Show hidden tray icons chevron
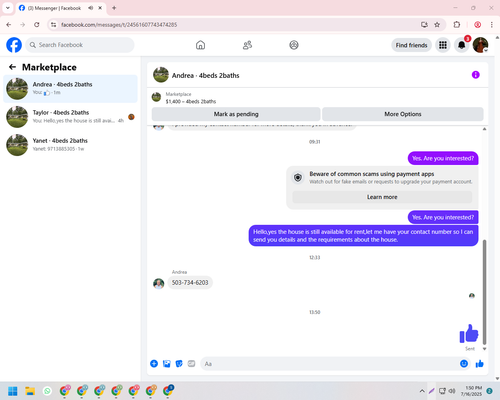Screen dimensions: 500x400 point(422,391)
